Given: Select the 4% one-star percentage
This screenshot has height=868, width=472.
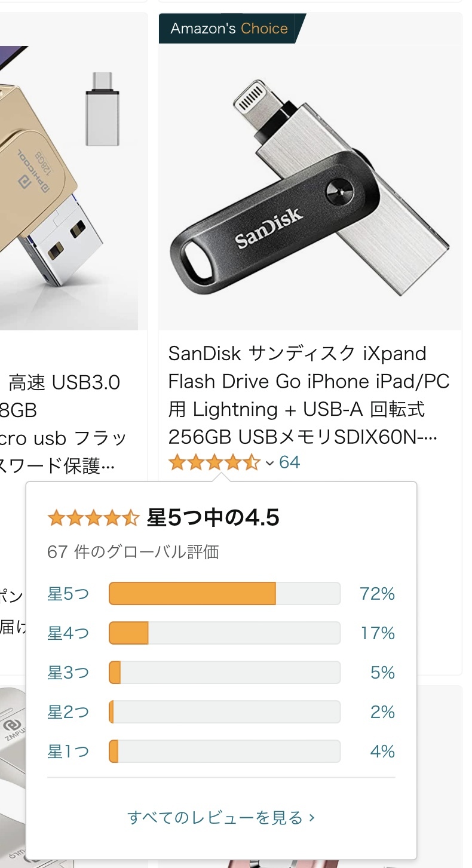Looking at the screenshot, I should coord(382,752).
